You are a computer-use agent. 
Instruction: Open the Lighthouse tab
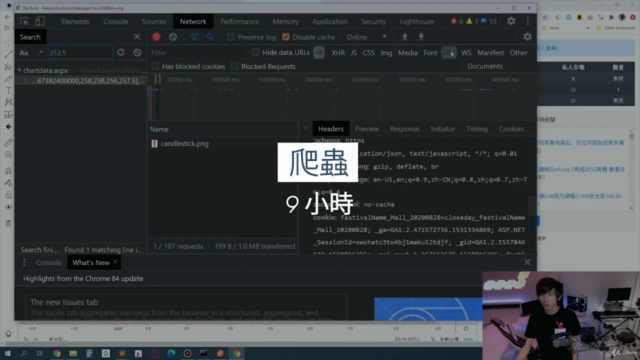click(417, 21)
